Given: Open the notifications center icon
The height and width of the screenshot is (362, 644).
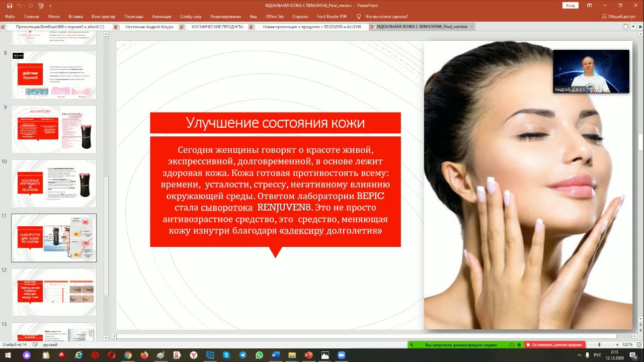Looking at the screenshot, I should tap(634, 355).
